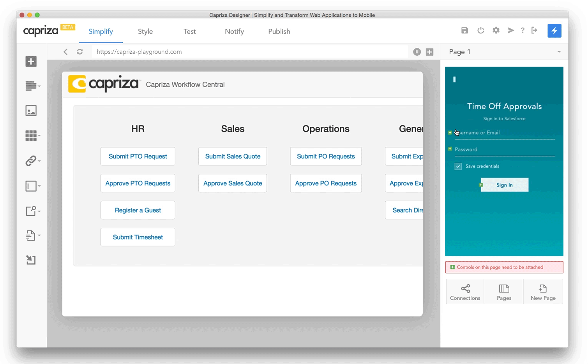Expand the Page 1 dropdown arrow
Viewport: 588px width, 364px height.
pyautogui.click(x=559, y=52)
